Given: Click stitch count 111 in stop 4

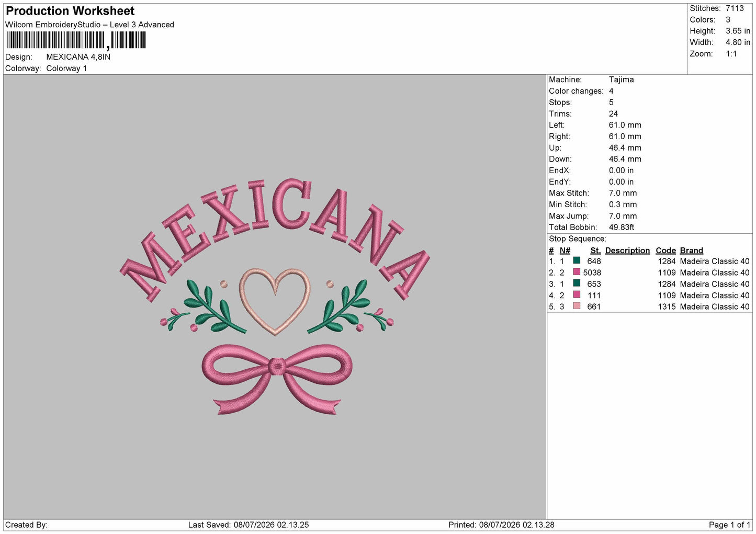Looking at the screenshot, I should coord(594,296).
